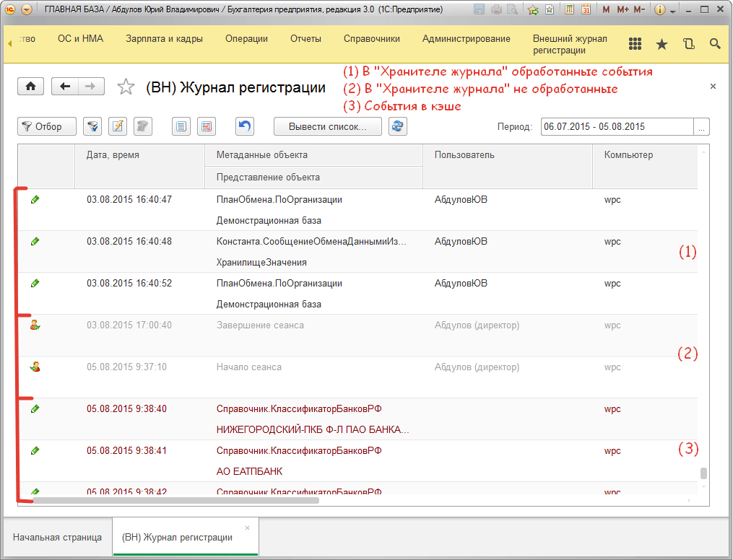The image size is (733, 560).
Task: Open the 1C main menu dropdown arrow
Action: (26, 9)
